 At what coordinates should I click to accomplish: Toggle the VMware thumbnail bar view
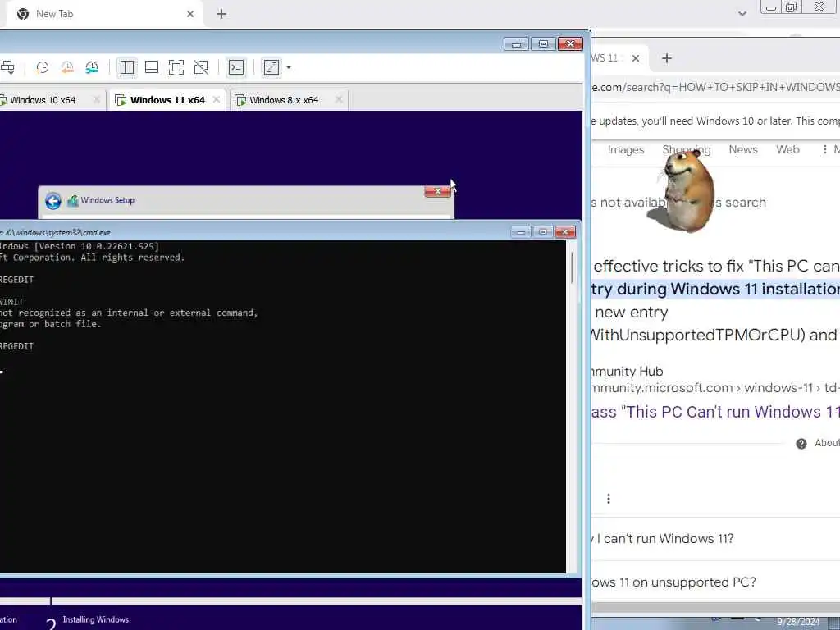pos(152,67)
